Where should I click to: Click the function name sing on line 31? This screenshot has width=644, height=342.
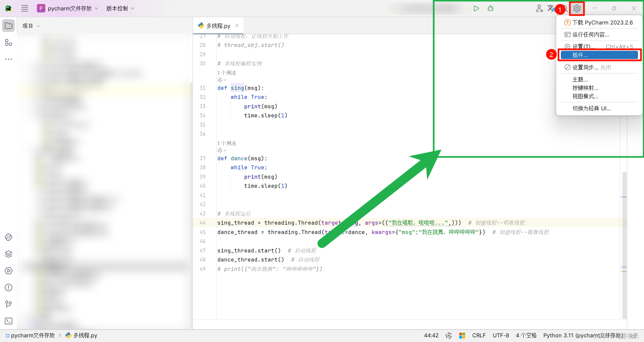point(237,88)
